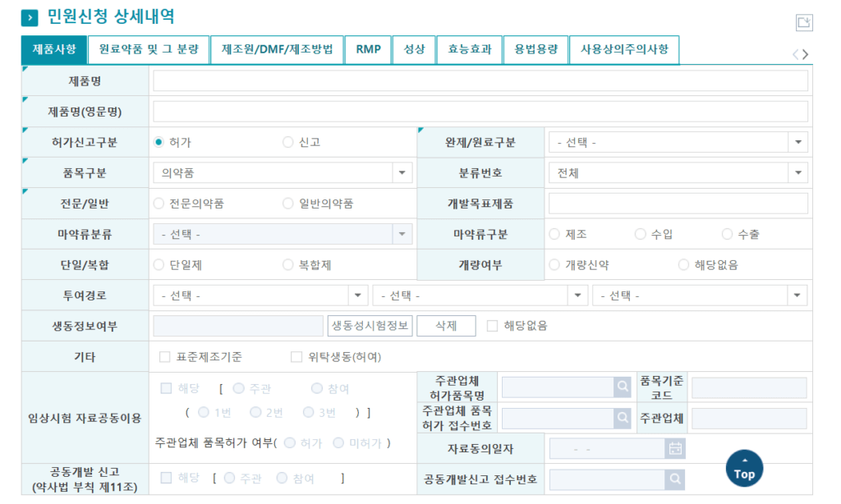The width and height of the screenshot is (841, 504).
Task: Open the 사용상의주의사항 tab
Action: click(x=624, y=50)
